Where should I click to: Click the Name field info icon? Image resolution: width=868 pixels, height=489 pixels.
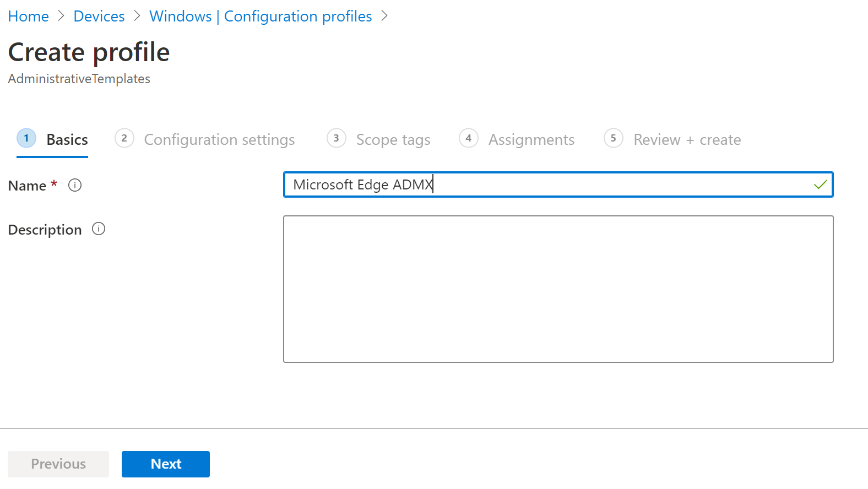tap(75, 185)
